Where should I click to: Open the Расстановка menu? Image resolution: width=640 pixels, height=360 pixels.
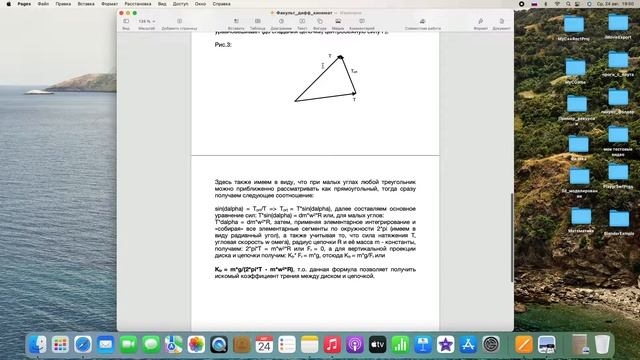(138, 4)
